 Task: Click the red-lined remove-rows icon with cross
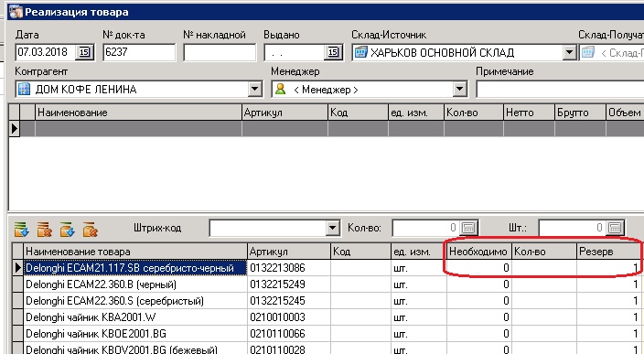pyautogui.click(x=44, y=230)
